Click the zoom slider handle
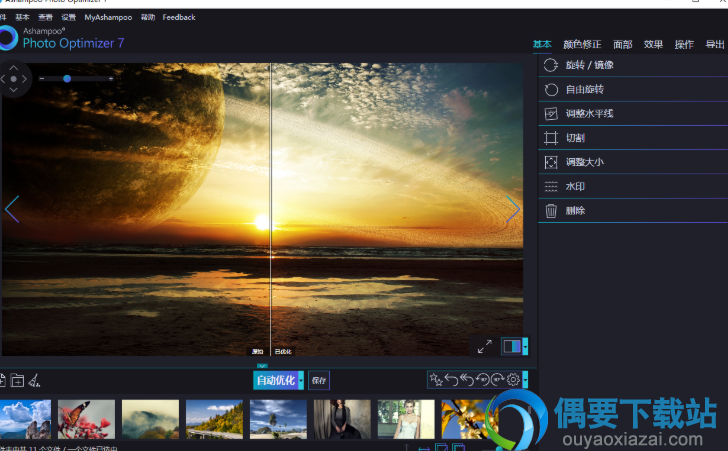 [x=67, y=79]
